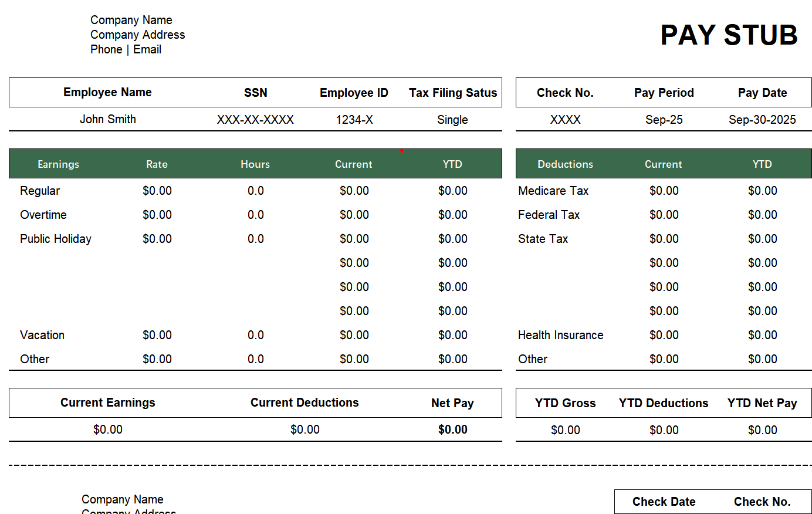Select the Current Earnings summary header
The width and height of the screenshot is (812, 514).
[108, 403]
